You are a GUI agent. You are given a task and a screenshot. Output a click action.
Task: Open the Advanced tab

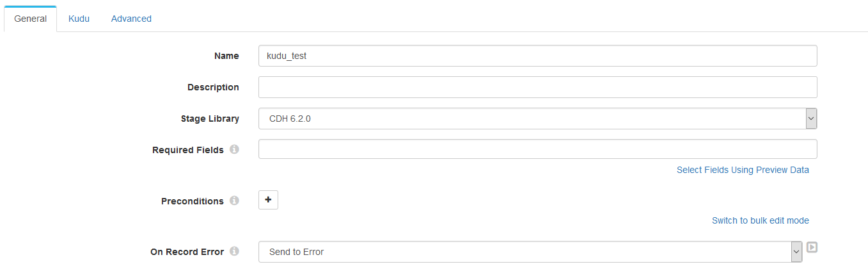(x=131, y=19)
